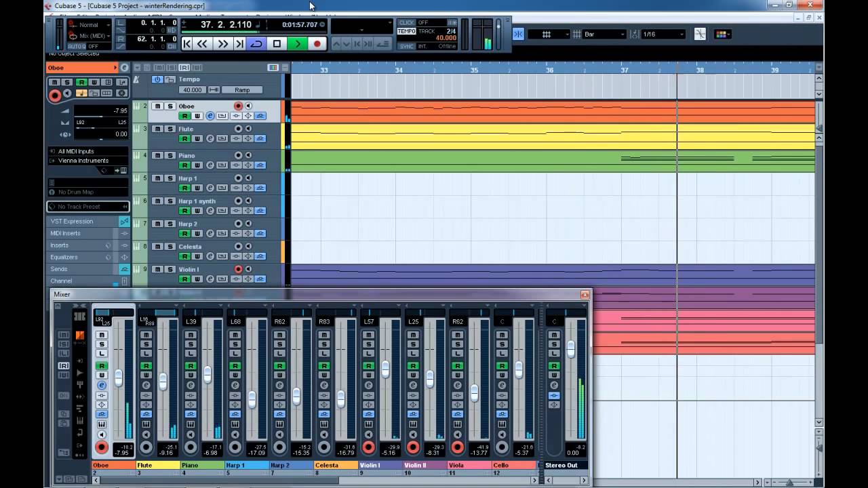This screenshot has width=868, height=488.
Task: Enable monitor on the Harp 1 track
Action: [248, 178]
